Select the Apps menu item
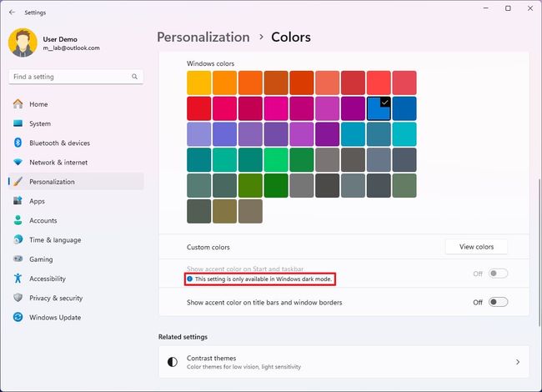The image size is (542, 392). pos(37,201)
